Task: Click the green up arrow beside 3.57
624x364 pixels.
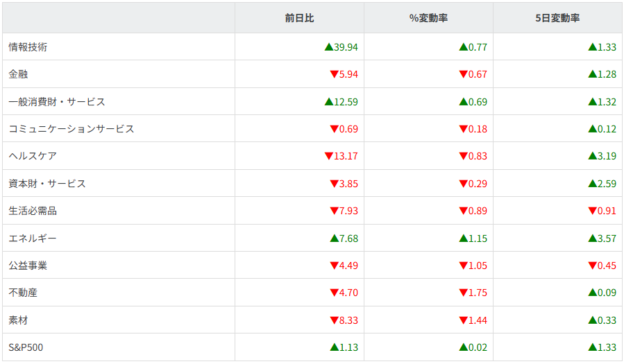Action: tap(593, 239)
